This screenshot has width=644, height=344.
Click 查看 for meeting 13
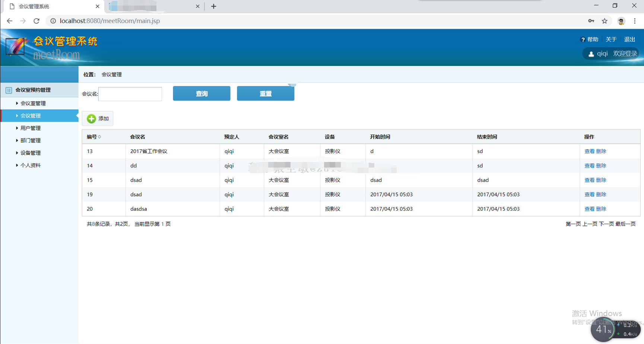[x=590, y=151]
